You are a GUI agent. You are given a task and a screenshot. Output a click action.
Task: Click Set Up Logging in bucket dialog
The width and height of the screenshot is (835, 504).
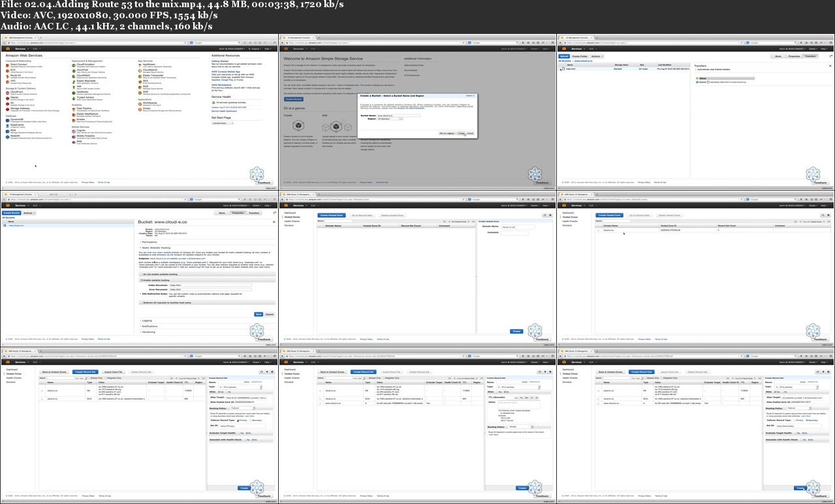click(x=447, y=133)
